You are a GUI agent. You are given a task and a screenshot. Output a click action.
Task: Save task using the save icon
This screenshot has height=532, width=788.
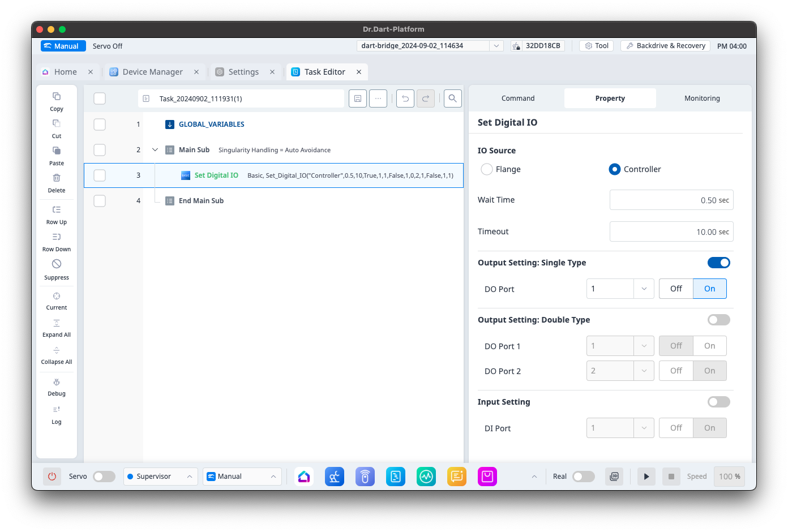tap(358, 98)
